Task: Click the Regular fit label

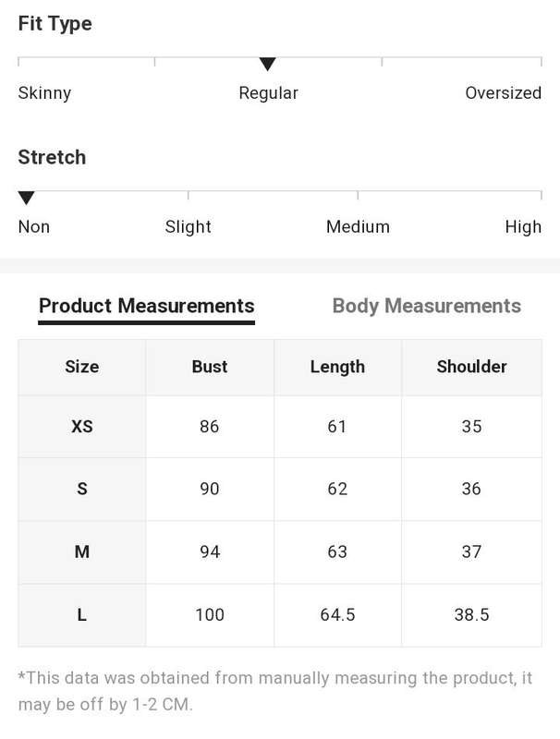Action: [268, 93]
